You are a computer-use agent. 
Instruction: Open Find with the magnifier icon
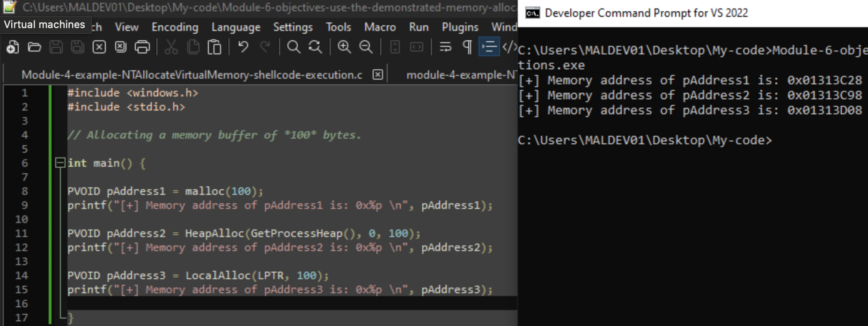294,47
